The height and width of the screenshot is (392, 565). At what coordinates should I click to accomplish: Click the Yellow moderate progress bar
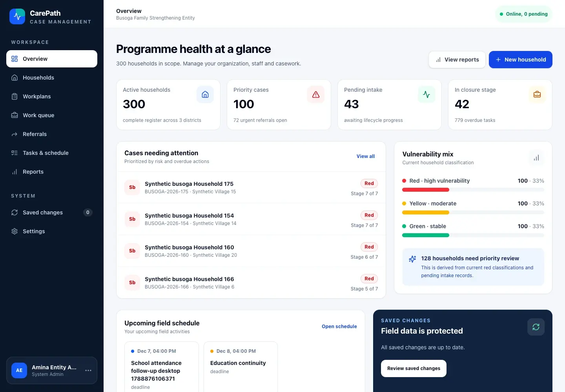pyautogui.click(x=473, y=212)
